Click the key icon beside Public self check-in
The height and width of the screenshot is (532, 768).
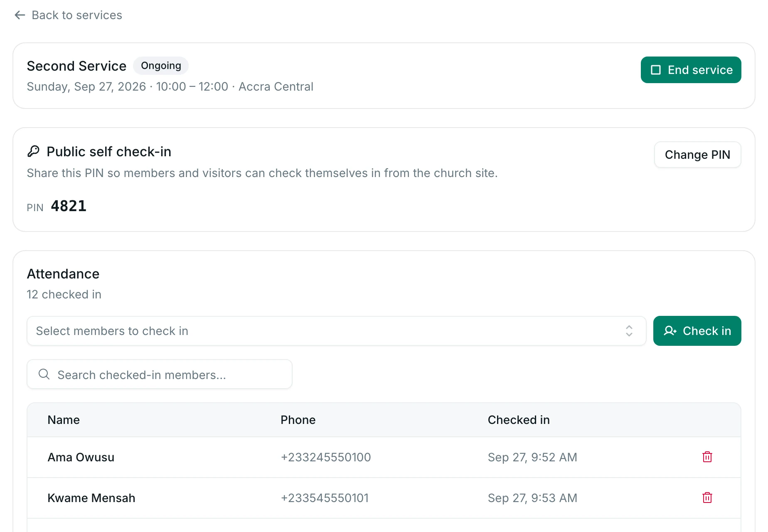pos(33,151)
